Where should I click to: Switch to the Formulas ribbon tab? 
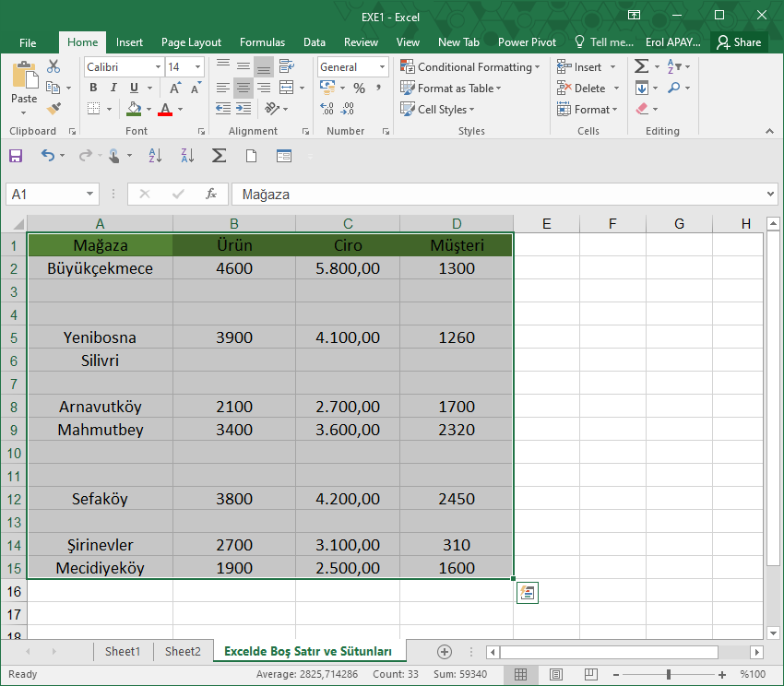(262, 41)
